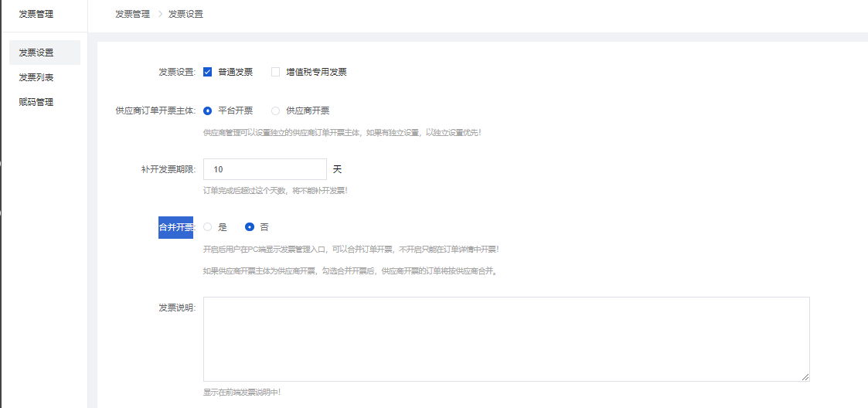Click the 显示在前端发票说明中 hint text
The image size is (868, 408).
pos(241,392)
